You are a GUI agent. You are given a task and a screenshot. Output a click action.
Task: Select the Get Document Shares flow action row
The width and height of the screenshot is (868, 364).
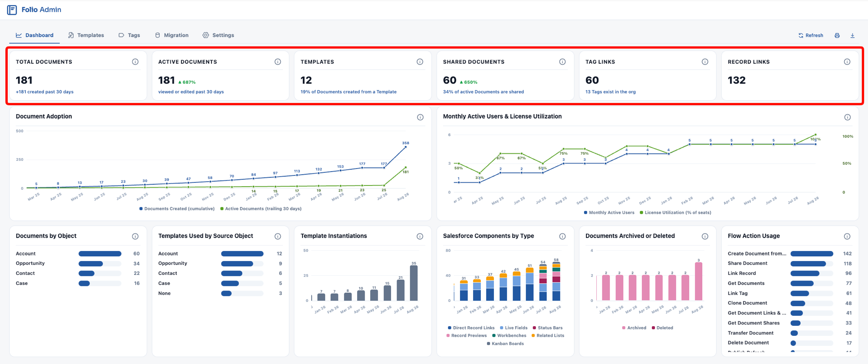790,323
